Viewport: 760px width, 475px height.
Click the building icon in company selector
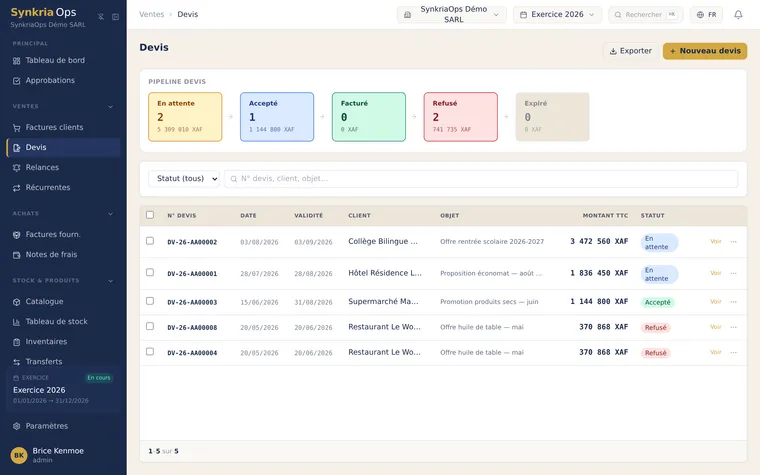tap(408, 15)
